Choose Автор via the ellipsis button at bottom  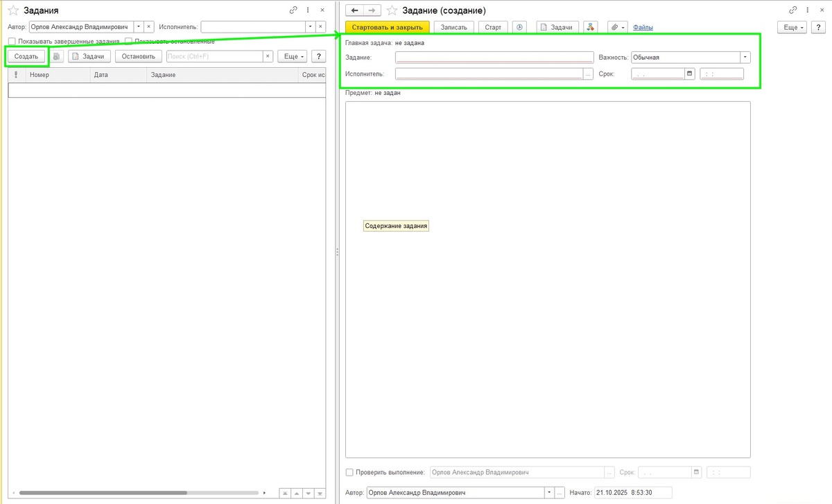coord(561,492)
